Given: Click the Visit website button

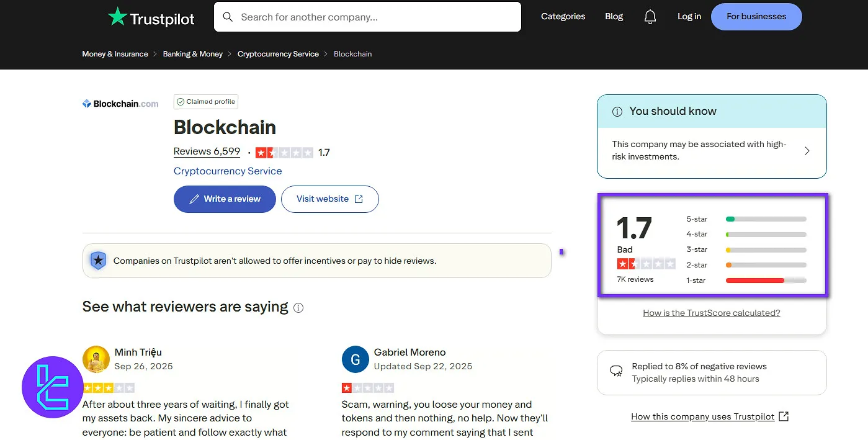Looking at the screenshot, I should click(x=329, y=199).
